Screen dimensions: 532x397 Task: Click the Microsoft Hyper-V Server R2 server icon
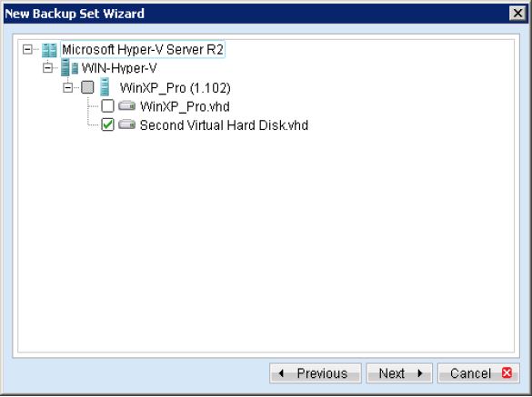pyautogui.click(x=49, y=50)
